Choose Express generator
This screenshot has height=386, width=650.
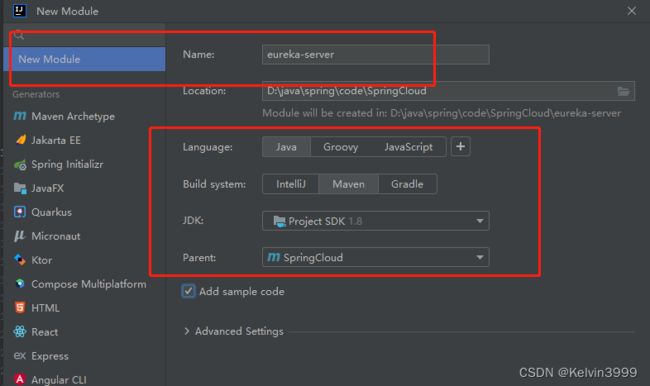[50, 356]
